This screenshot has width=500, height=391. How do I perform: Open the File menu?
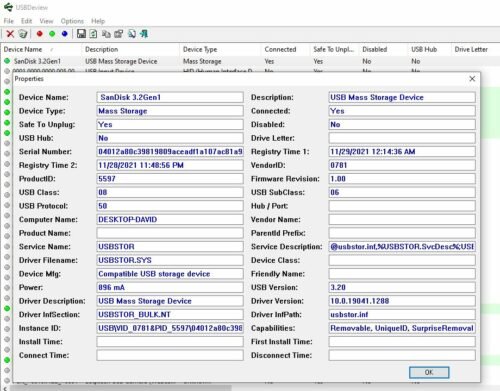9,21
